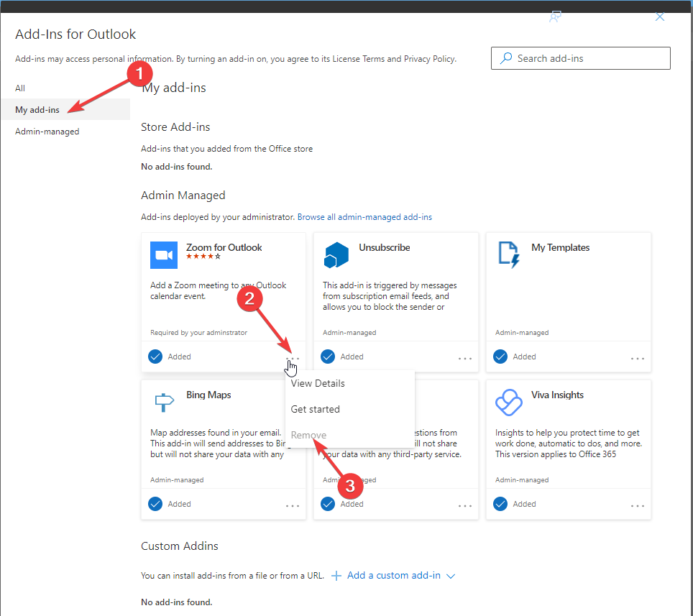
Task: Click the Custom Addins heading
Action: (180, 546)
